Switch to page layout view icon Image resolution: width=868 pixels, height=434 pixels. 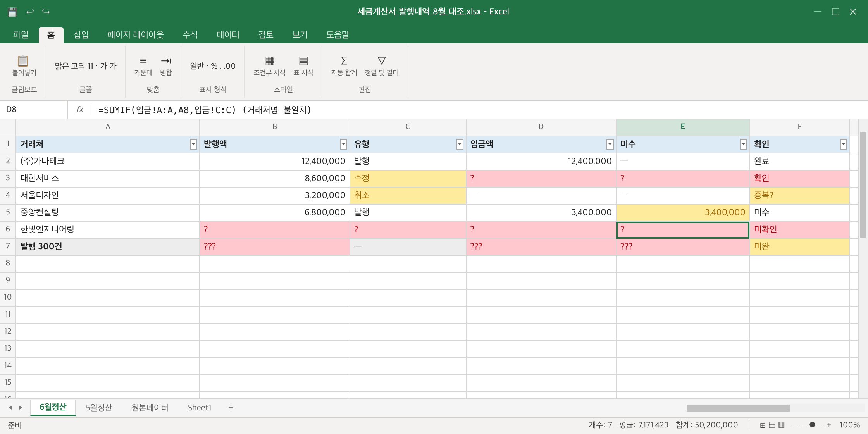coord(772,425)
